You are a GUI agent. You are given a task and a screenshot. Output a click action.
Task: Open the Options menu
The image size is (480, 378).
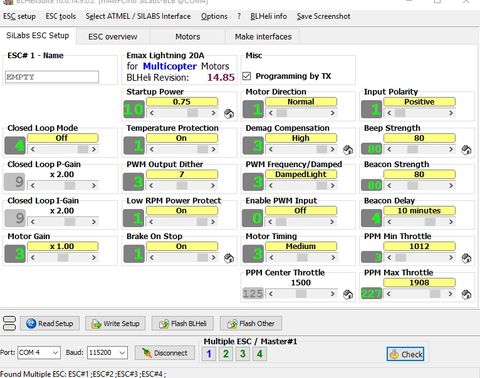click(214, 16)
